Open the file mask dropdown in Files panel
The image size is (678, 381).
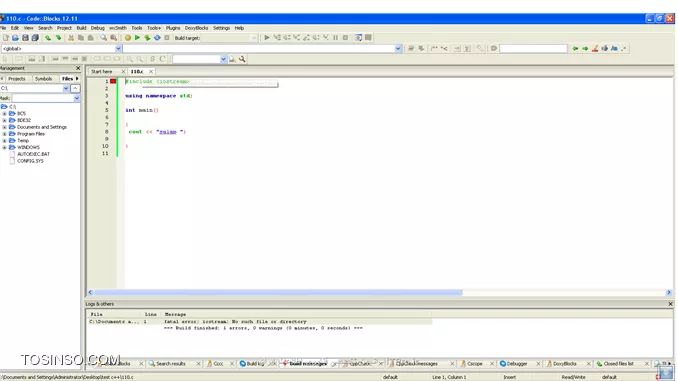[77, 98]
